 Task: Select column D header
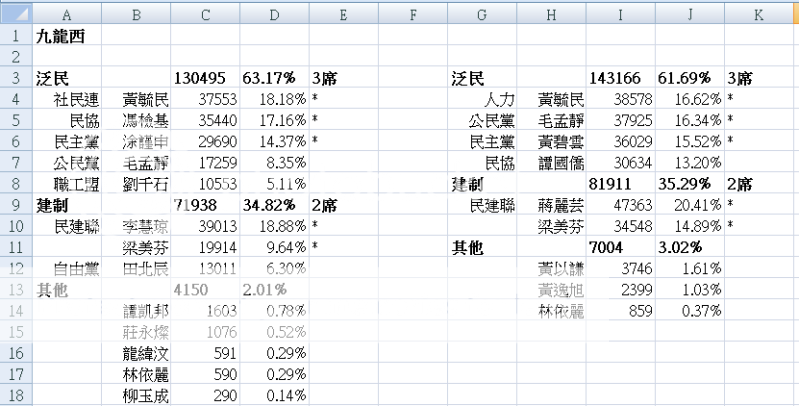[275, 14]
